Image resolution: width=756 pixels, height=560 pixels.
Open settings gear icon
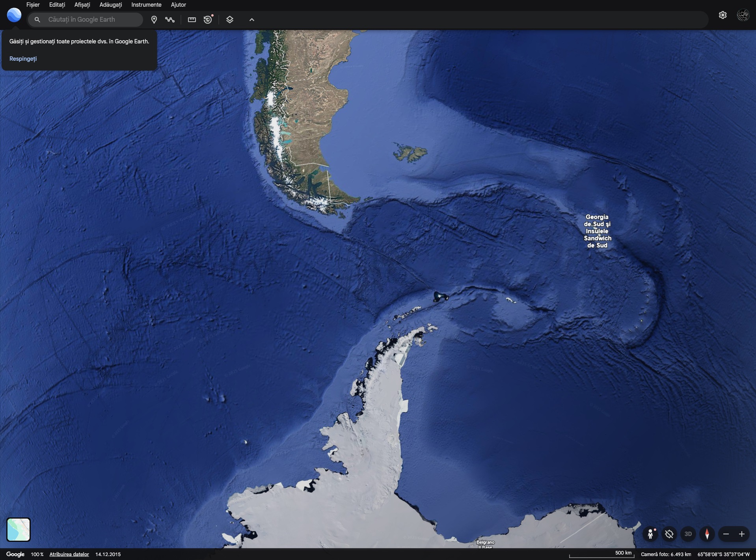[722, 15]
